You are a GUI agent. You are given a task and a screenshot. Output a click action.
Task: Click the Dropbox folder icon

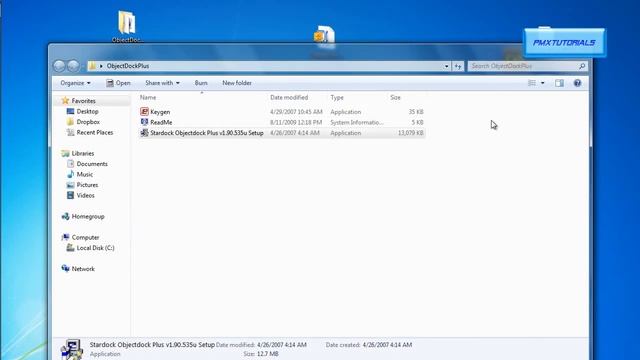[70, 122]
